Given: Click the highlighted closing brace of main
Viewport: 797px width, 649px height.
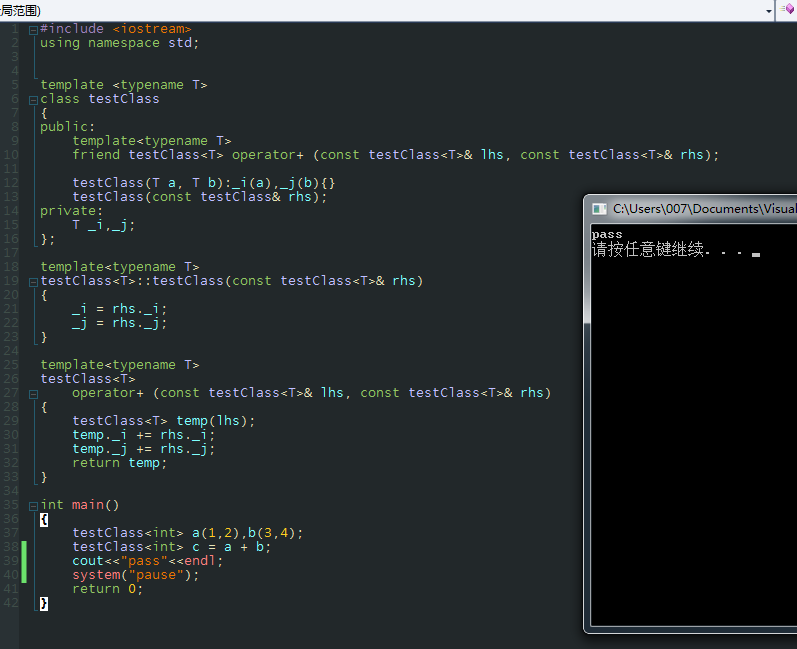Looking at the screenshot, I should 44,604.
